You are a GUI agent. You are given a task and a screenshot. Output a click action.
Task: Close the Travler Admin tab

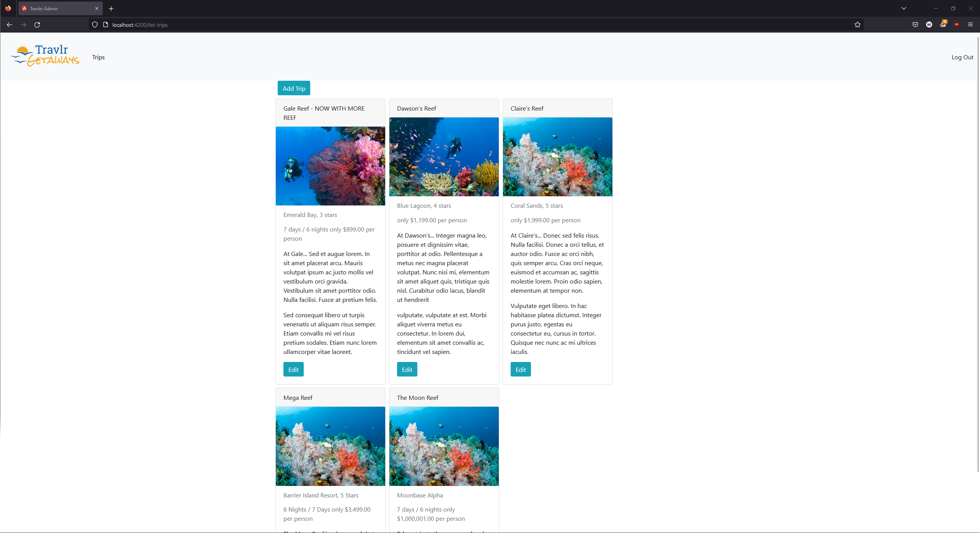[x=97, y=8]
